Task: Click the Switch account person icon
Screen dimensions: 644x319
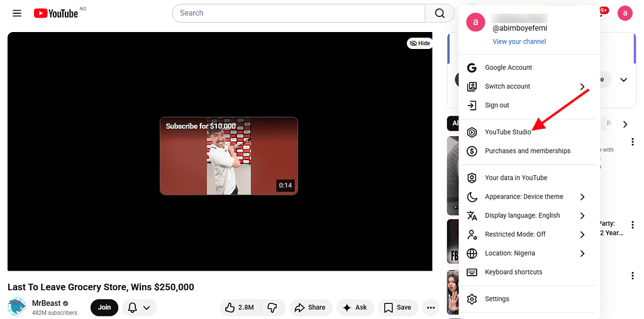Action: coord(472,87)
